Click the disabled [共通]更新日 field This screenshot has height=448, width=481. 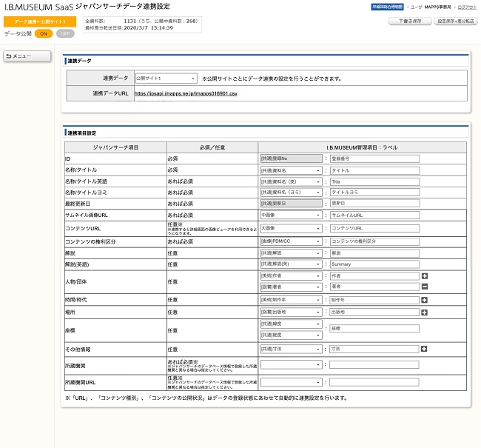[x=291, y=204]
